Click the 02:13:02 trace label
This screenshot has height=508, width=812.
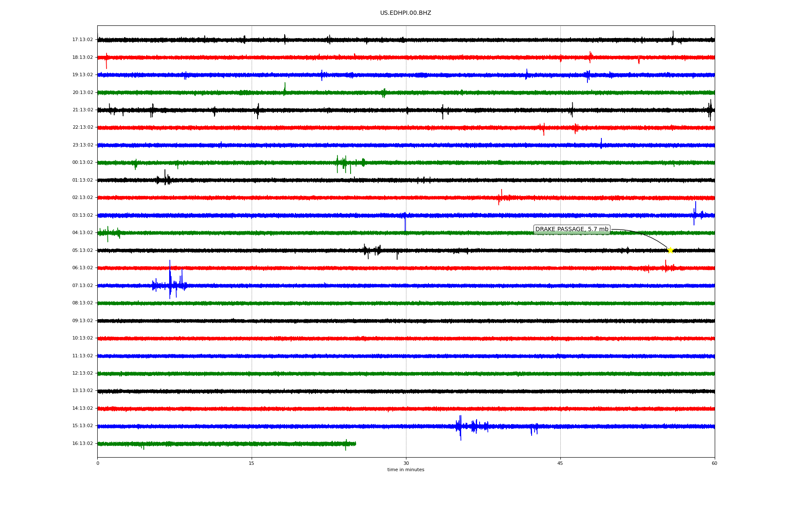tap(82, 198)
